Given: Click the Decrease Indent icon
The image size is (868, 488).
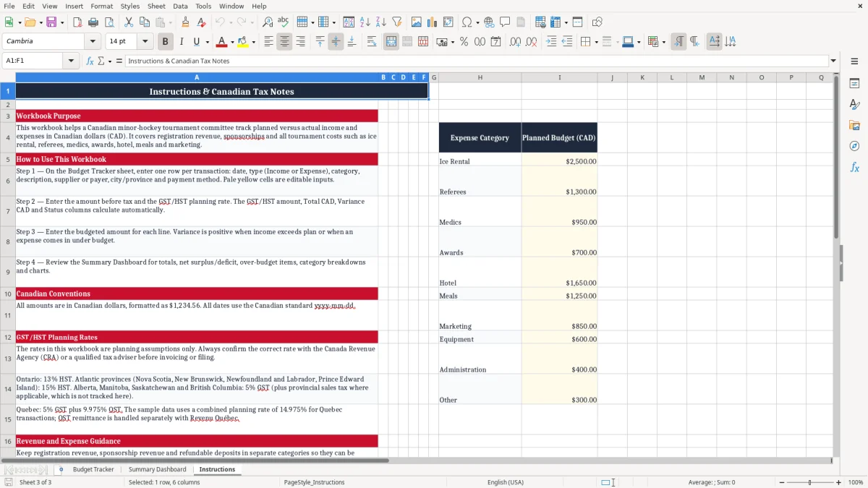Looking at the screenshot, I should coord(567,42).
